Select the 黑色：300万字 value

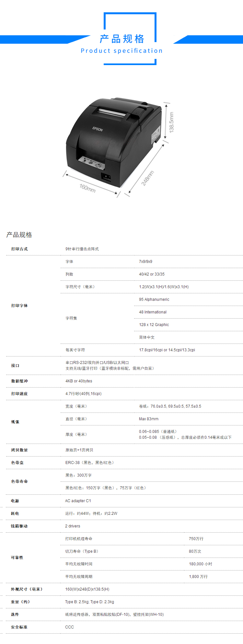tap(78, 475)
